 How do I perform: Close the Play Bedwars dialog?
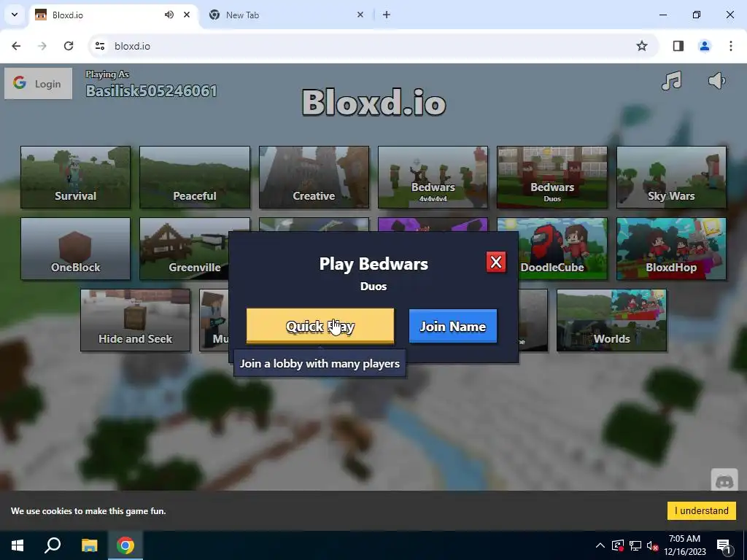pos(496,262)
